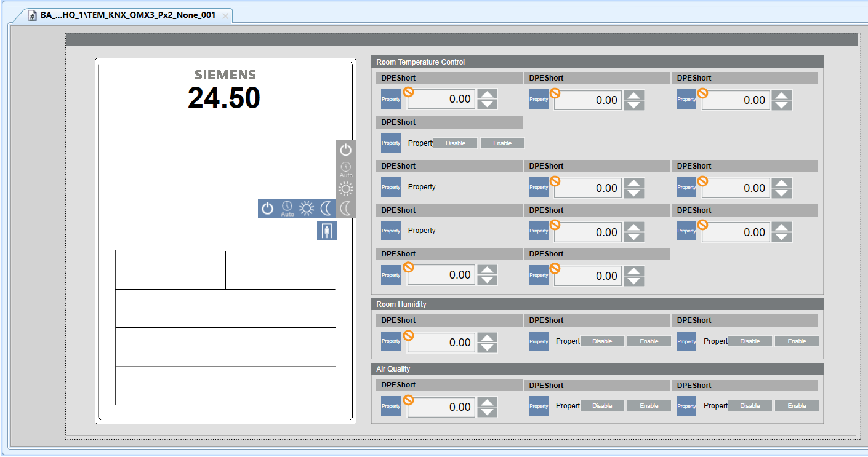Click the power icon in the blue mode bar
868x457 pixels.
pyautogui.click(x=267, y=209)
